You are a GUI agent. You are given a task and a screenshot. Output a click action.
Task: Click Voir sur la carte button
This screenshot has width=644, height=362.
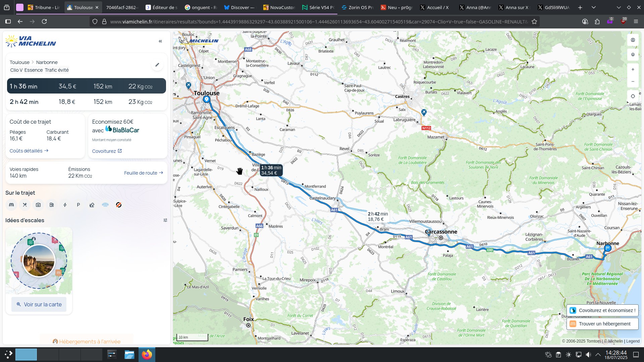[x=39, y=304]
